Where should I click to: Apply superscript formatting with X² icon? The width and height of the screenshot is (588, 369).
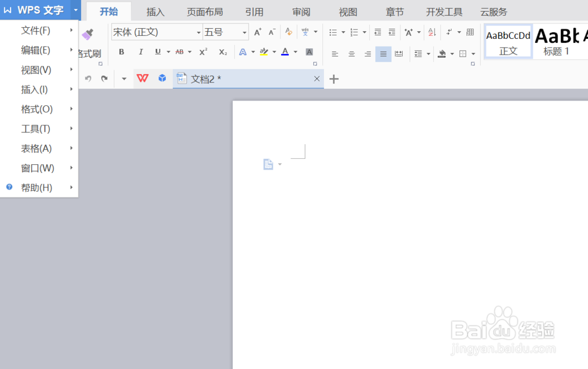point(203,52)
